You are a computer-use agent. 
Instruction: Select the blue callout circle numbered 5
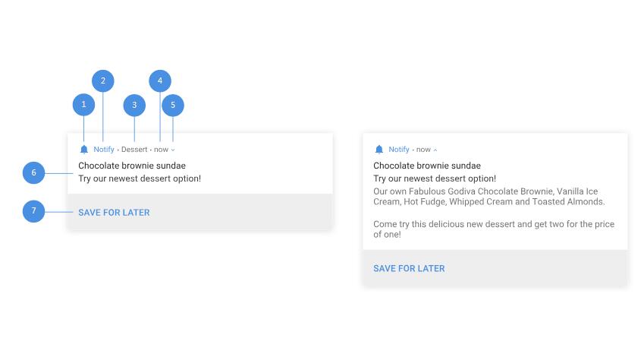pyautogui.click(x=173, y=106)
